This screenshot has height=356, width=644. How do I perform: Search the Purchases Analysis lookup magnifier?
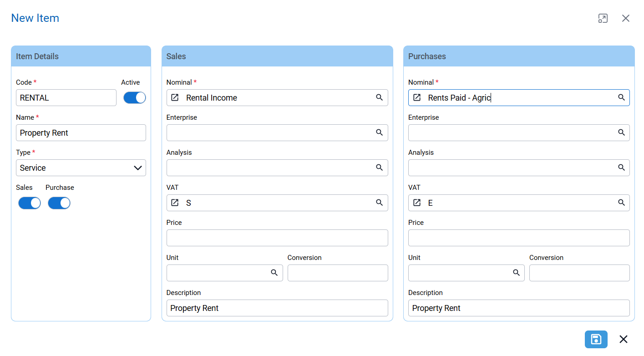point(621,168)
